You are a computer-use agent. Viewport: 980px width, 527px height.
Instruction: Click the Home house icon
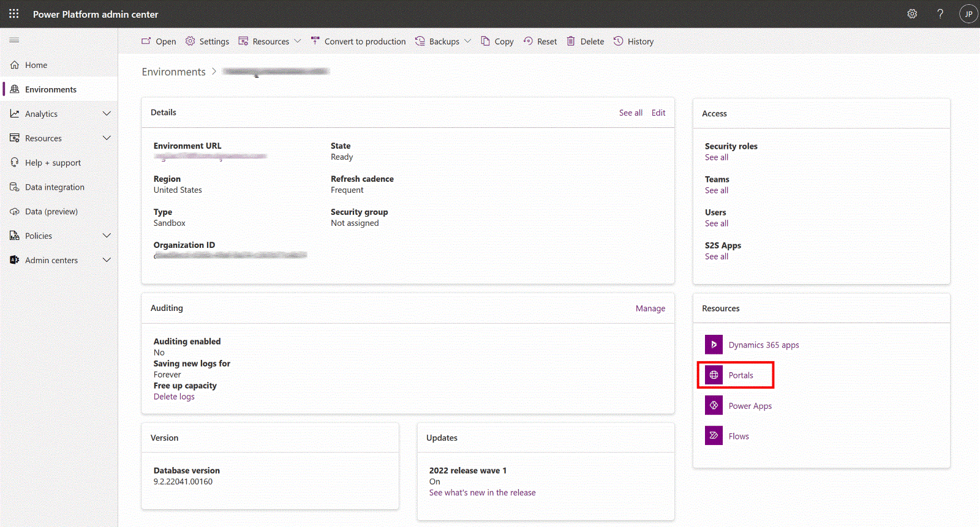(15, 65)
